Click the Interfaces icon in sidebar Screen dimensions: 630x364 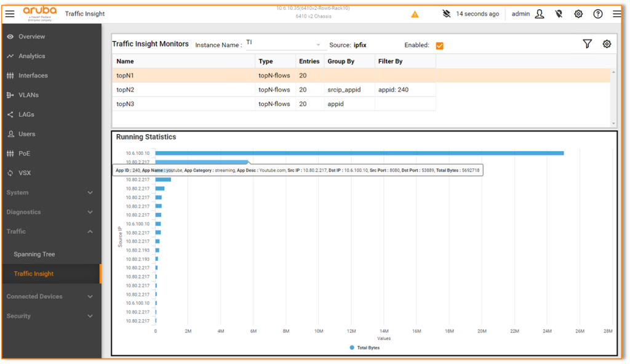coord(10,76)
